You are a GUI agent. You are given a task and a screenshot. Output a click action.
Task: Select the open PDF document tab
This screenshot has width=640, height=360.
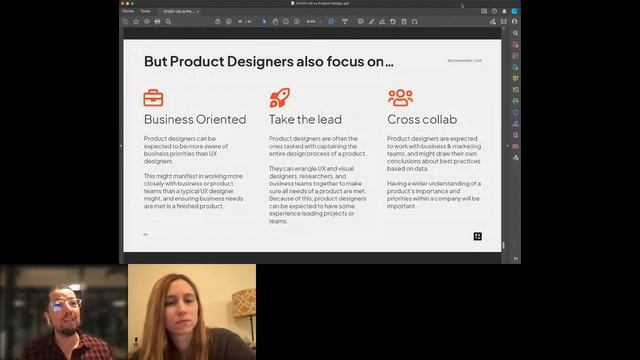tap(178, 11)
